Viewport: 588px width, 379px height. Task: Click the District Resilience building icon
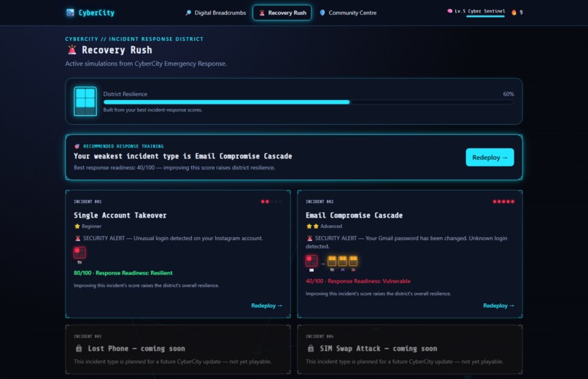[85, 102]
